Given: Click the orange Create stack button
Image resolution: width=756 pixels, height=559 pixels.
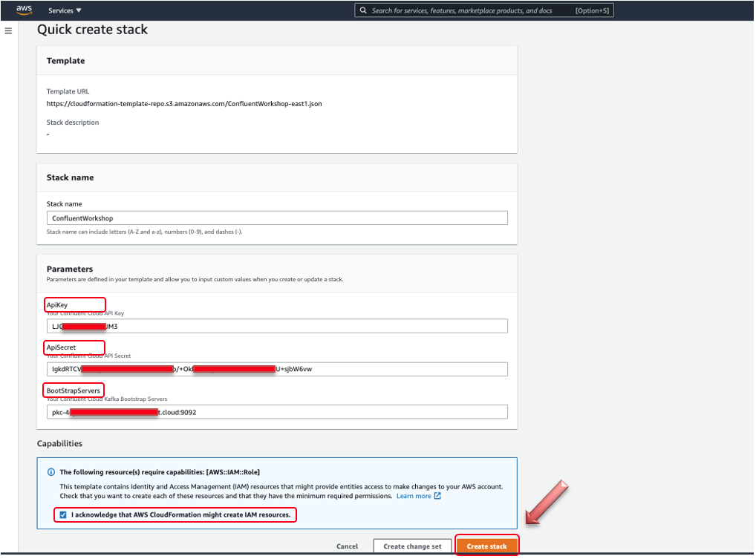Looking at the screenshot, I should tap(486, 546).
